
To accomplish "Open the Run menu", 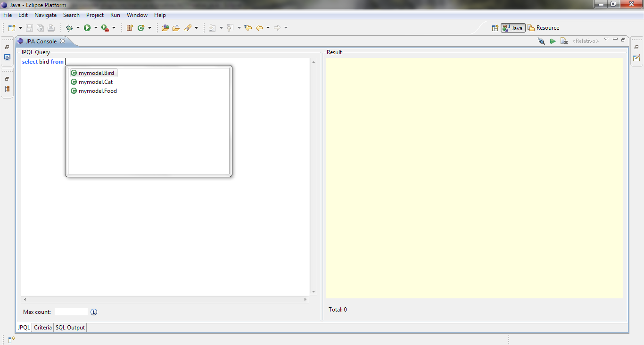I will (115, 15).
